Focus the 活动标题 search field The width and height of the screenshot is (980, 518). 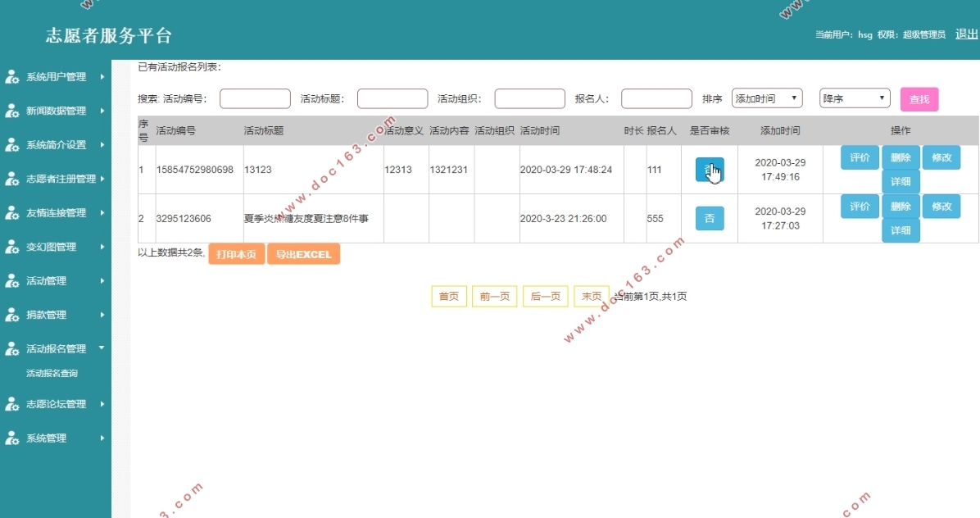point(392,98)
